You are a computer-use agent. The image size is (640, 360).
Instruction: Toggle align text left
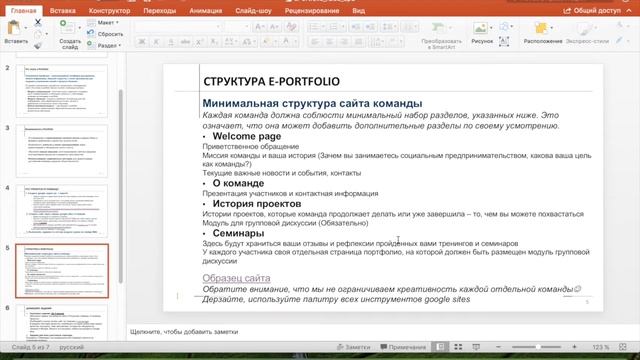coord(315,42)
